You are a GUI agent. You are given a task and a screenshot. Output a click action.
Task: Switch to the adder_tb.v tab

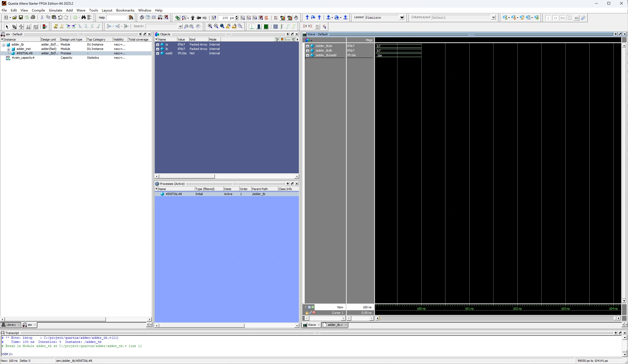pyautogui.click(x=335, y=325)
